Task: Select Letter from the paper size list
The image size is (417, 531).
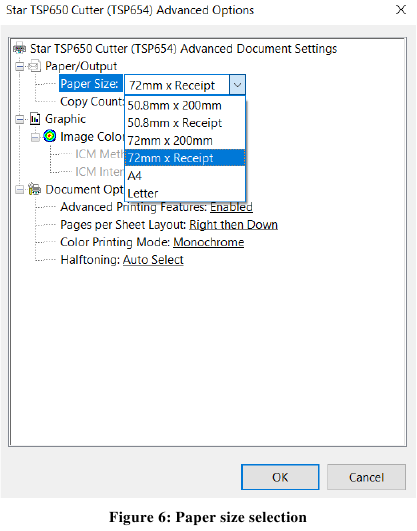Action: coord(185,193)
